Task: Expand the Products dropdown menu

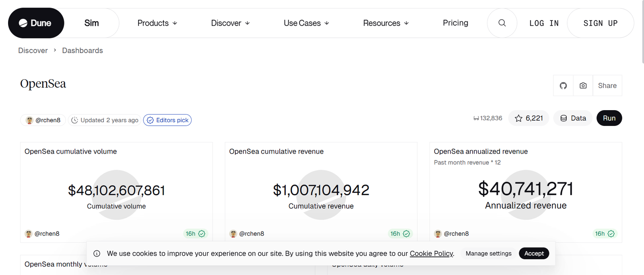Action: (x=157, y=23)
